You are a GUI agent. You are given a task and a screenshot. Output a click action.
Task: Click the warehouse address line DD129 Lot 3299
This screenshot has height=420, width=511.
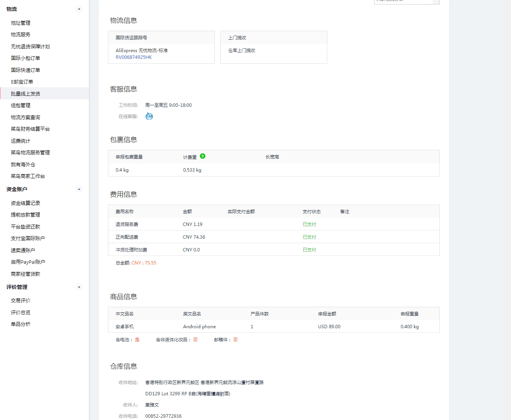[x=188, y=394]
